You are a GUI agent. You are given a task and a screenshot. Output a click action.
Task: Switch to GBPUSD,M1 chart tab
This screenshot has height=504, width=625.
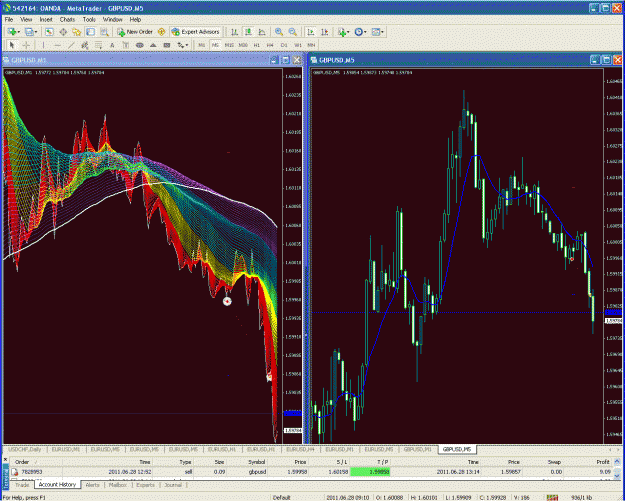click(x=417, y=449)
